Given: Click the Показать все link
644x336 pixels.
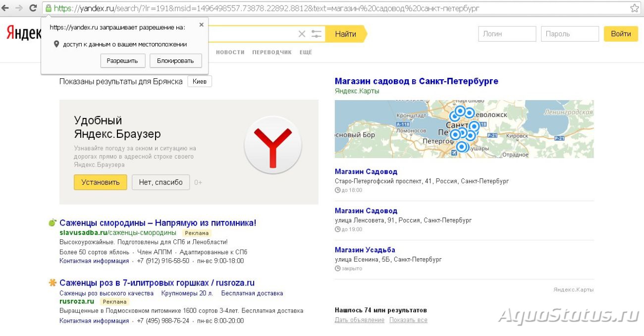Looking at the screenshot, I should tap(408, 320).
